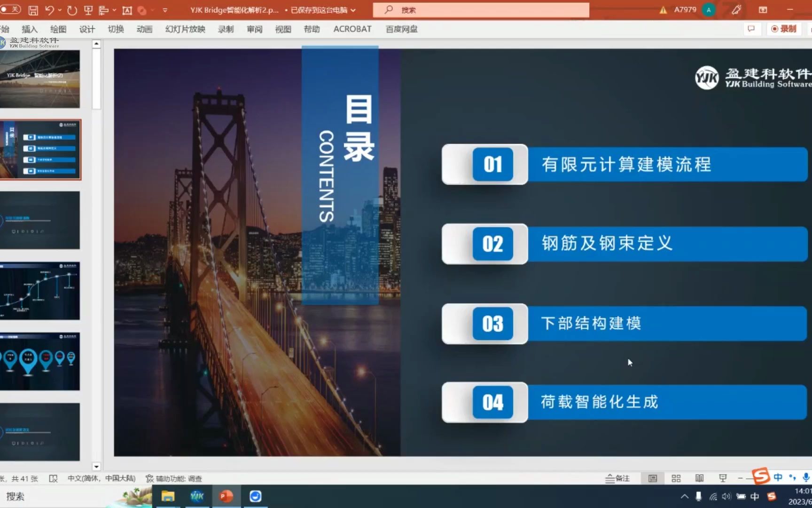
Task: Open reading view from status bar
Action: tap(699, 478)
